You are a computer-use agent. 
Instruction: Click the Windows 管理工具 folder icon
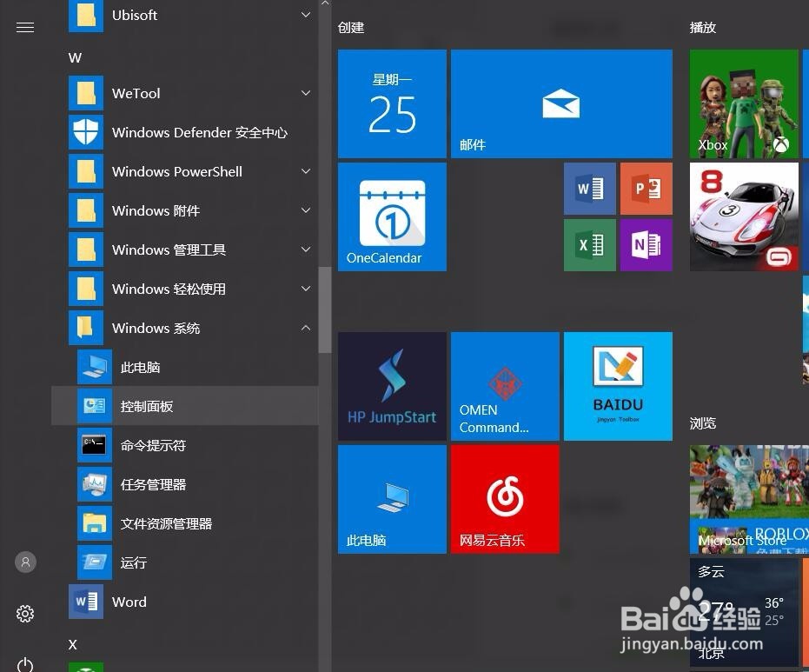[86, 250]
